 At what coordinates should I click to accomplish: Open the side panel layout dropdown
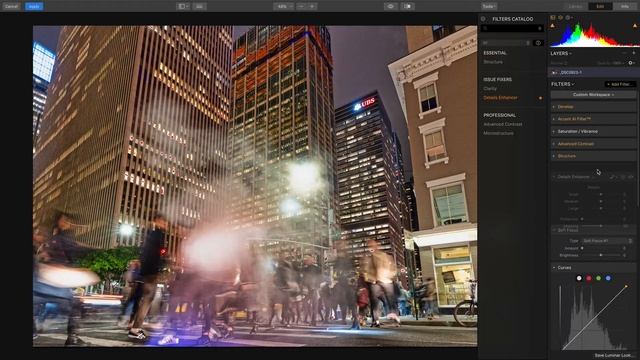tap(183, 7)
